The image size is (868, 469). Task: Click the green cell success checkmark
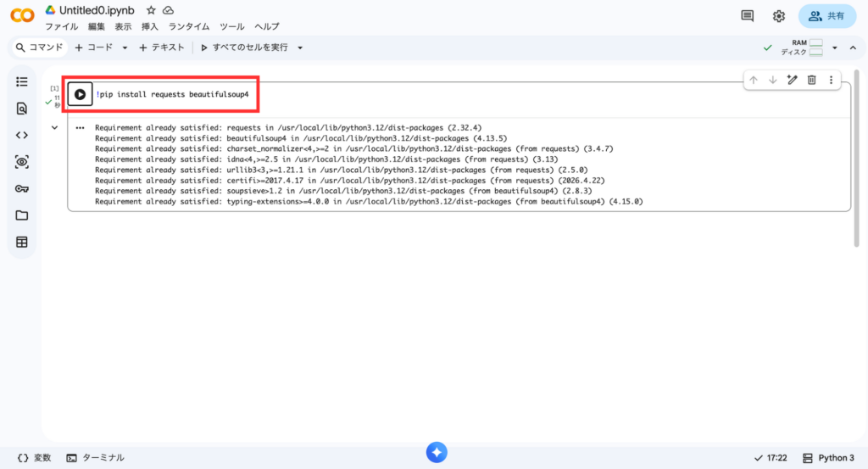48,103
